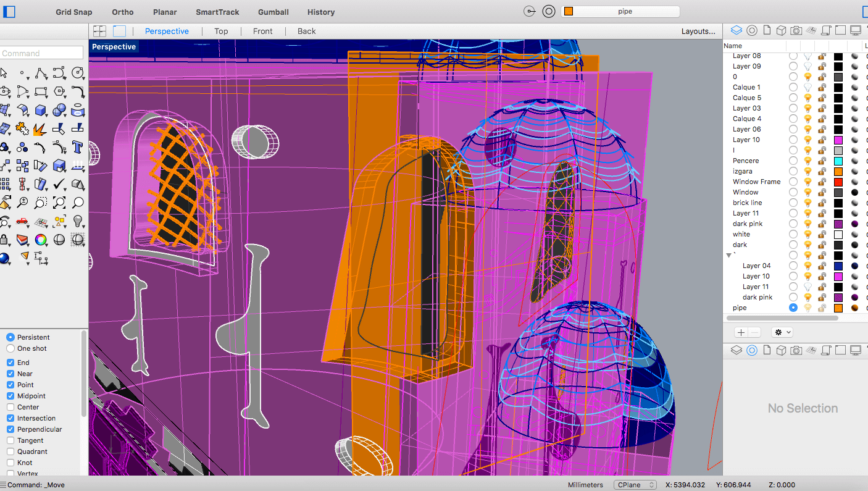
Task: Switch to the Top viewport tab
Action: click(x=221, y=31)
